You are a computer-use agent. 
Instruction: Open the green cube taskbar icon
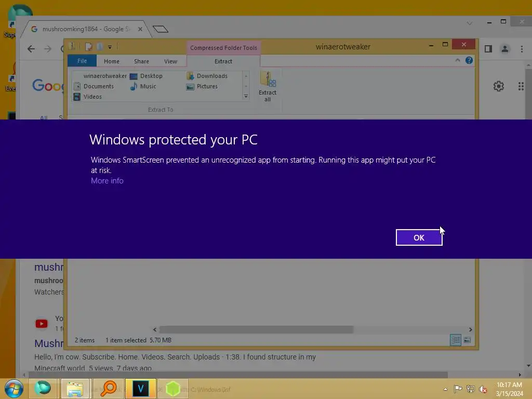pos(172,389)
